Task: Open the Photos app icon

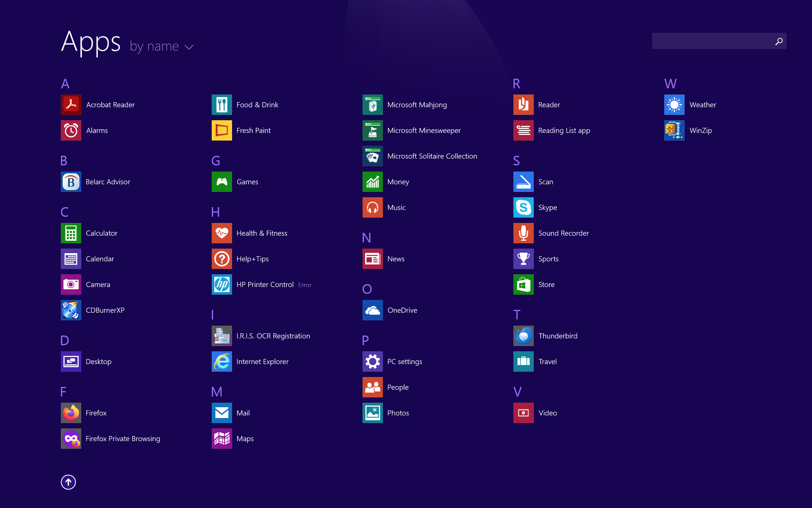Action: [x=372, y=413]
